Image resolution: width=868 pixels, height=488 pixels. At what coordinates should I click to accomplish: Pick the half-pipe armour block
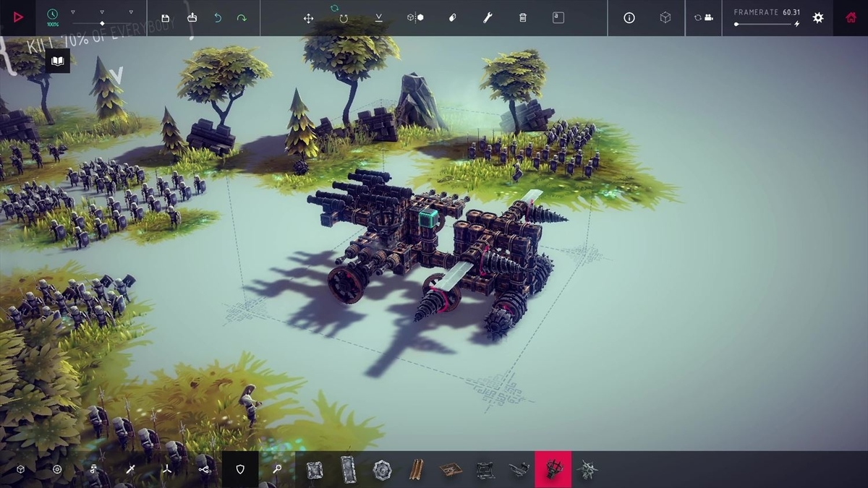click(519, 471)
